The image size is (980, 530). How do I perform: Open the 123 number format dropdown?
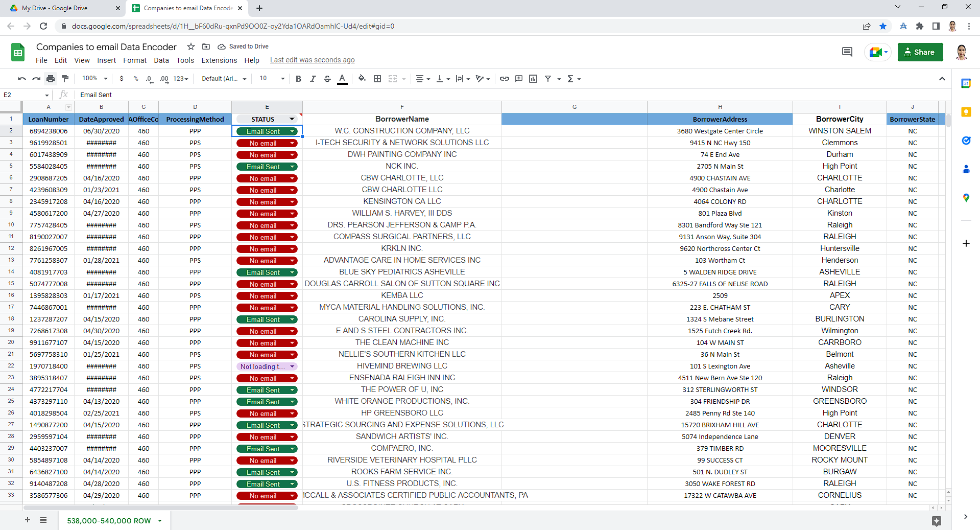coord(181,79)
